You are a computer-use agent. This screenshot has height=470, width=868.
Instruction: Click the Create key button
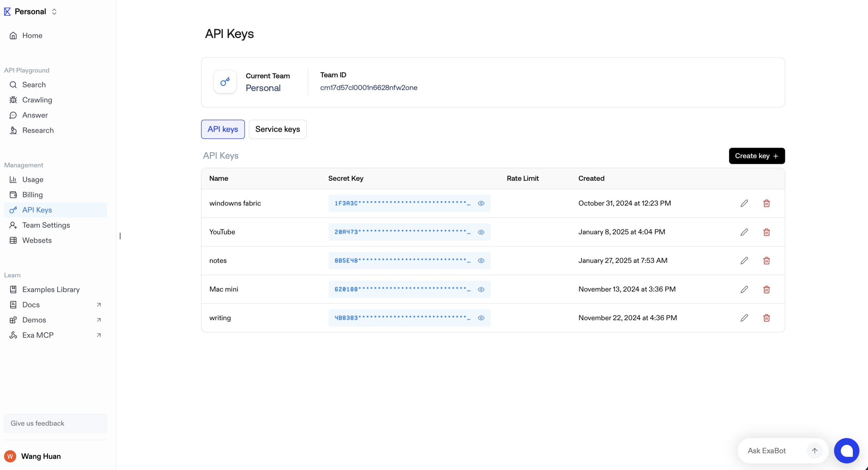[x=756, y=156]
